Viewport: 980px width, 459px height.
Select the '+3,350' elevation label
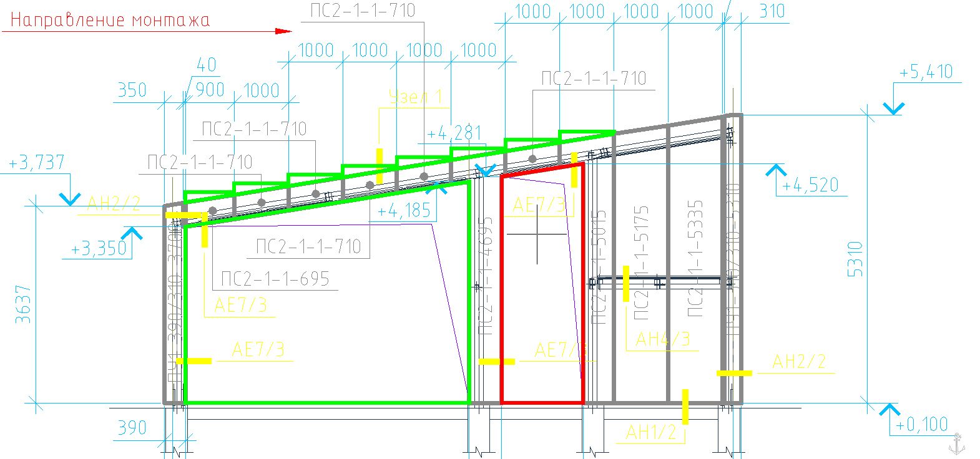99,248
